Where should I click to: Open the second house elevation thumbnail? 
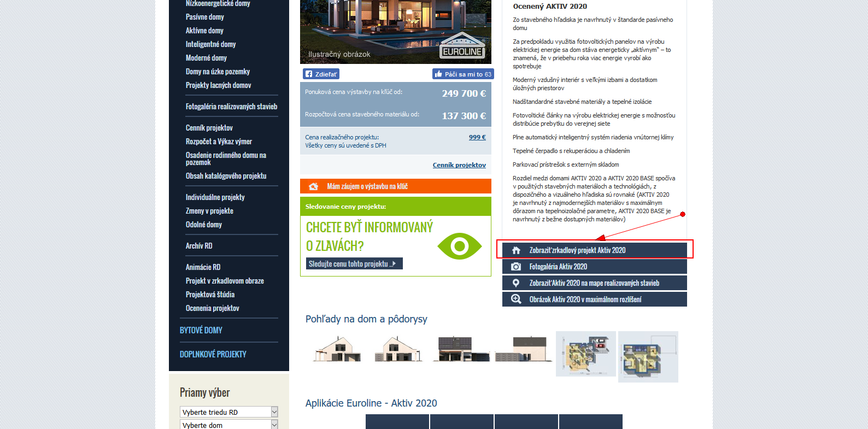399,350
